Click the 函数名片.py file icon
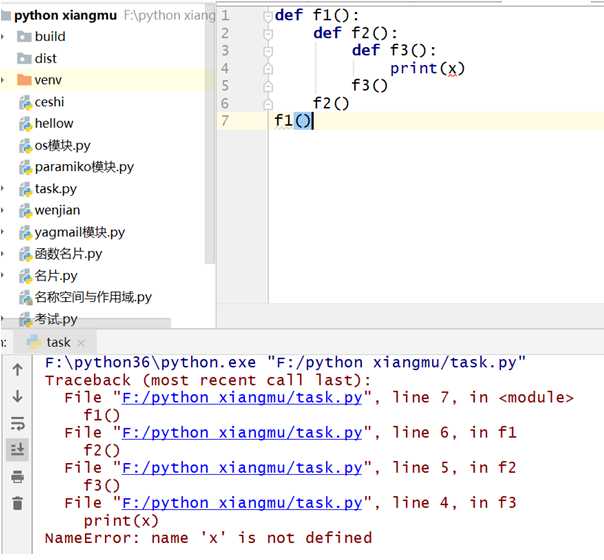The width and height of the screenshot is (604, 560). click(x=25, y=254)
